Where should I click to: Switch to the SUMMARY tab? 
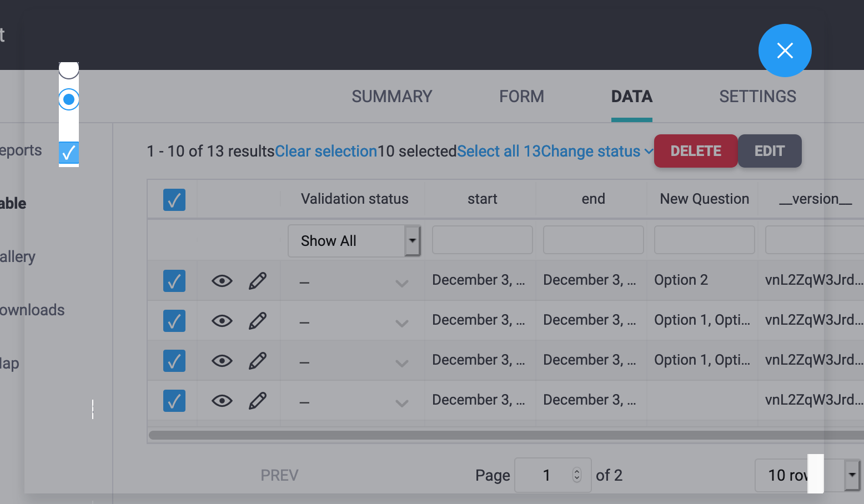tap(391, 96)
